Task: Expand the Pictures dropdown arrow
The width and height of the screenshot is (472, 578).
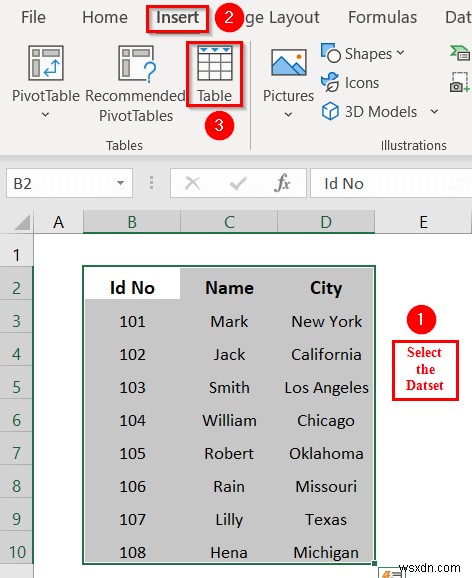Action: [289, 115]
